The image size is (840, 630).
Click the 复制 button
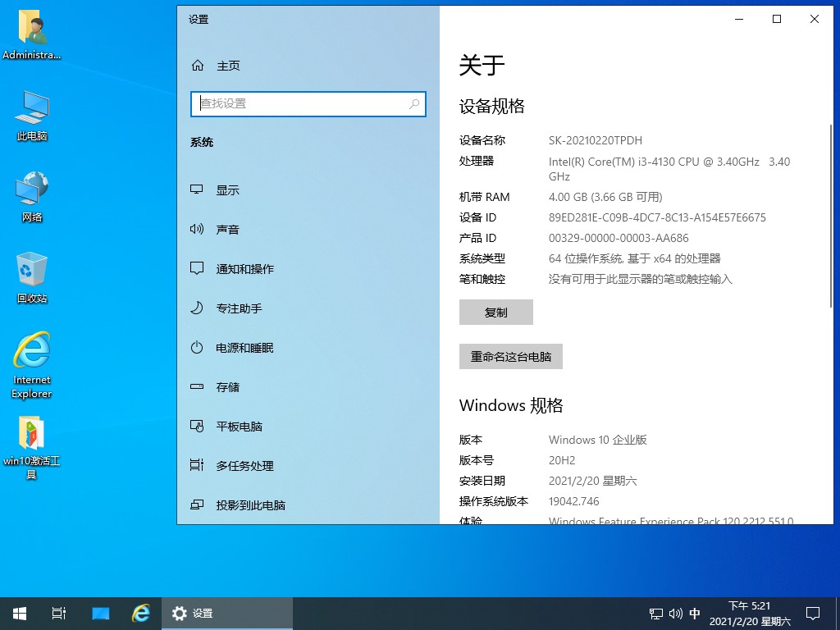point(496,313)
